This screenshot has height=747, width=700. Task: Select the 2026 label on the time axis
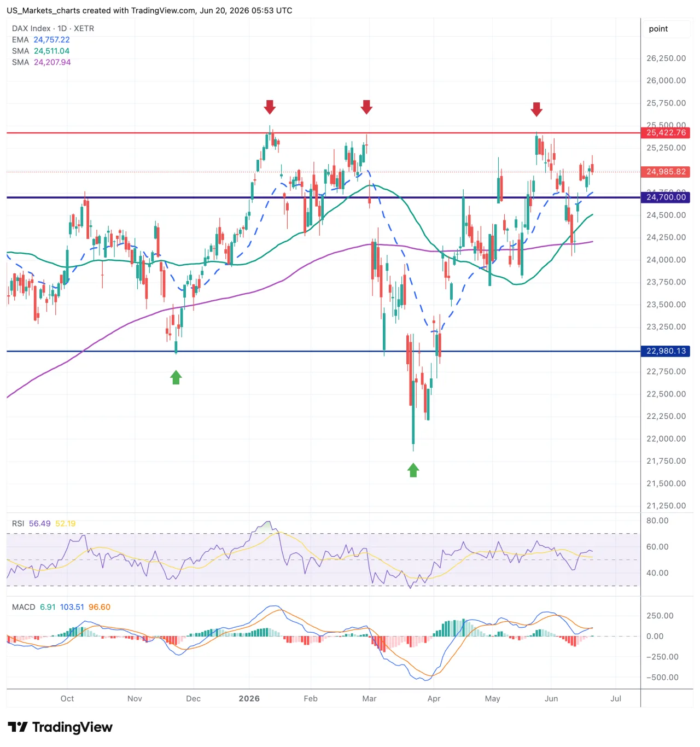(x=249, y=698)
